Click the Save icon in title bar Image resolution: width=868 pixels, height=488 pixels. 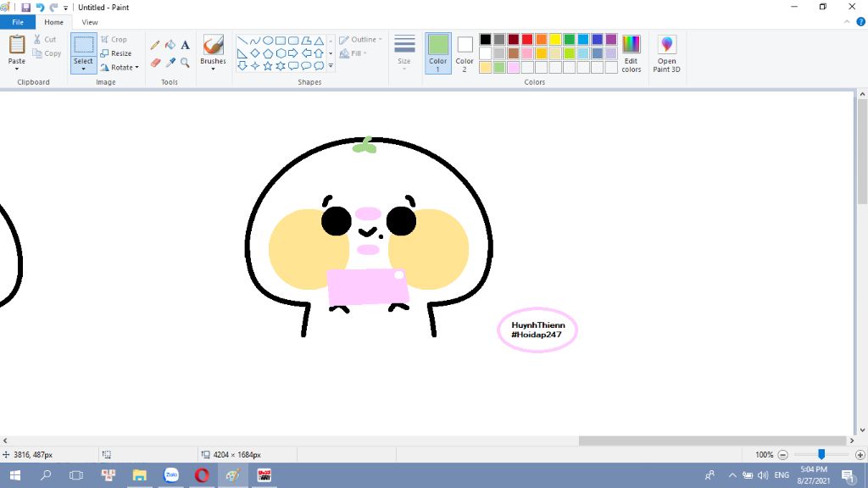[x=25, y=7]
